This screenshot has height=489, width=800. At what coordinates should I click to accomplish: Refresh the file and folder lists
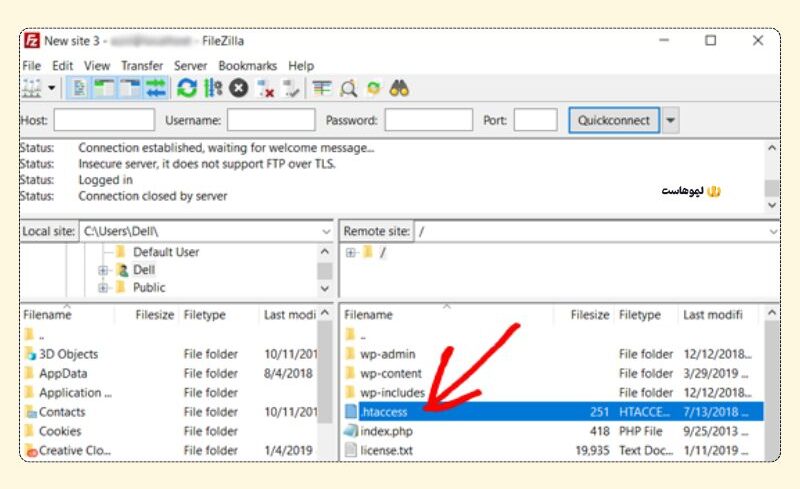[x=186, y=89]
